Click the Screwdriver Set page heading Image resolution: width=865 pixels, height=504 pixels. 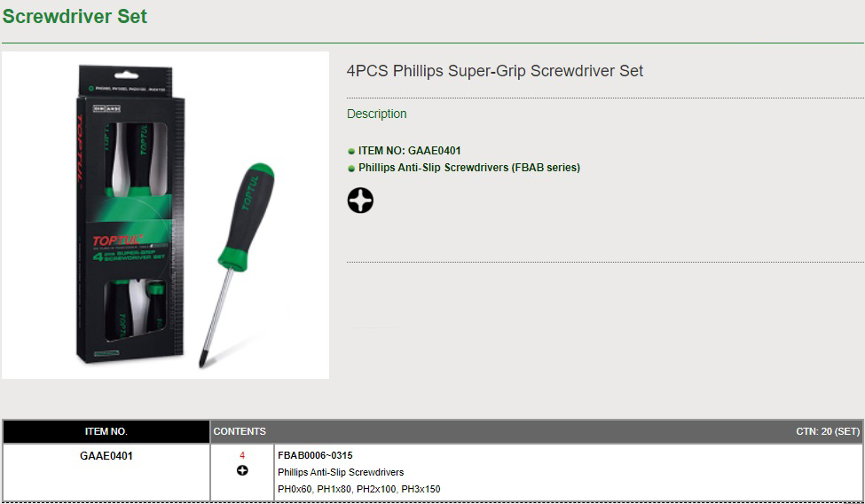(x=75, y=16)
